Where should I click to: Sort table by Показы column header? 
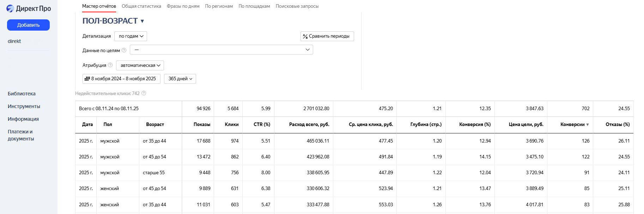(x=201, y=125)
